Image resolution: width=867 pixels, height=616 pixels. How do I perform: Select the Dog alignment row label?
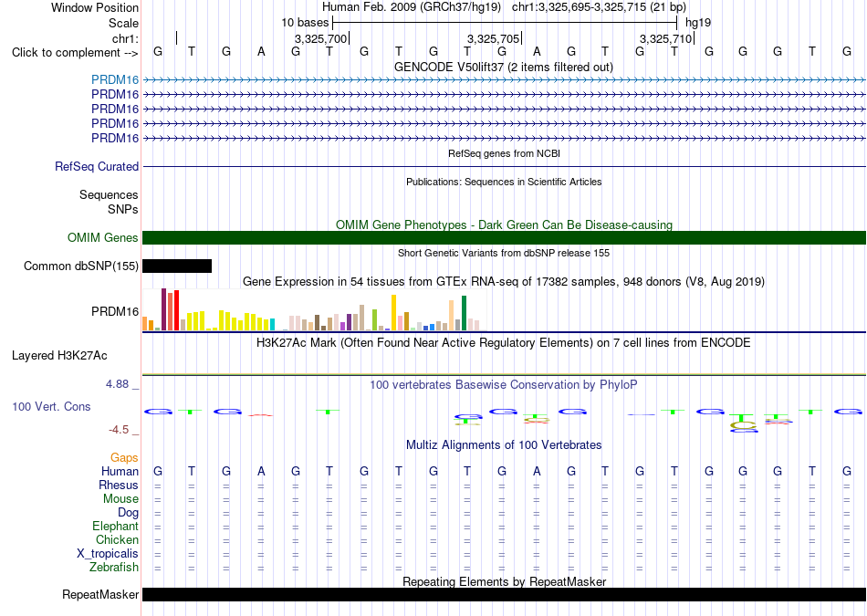(129, 513)
